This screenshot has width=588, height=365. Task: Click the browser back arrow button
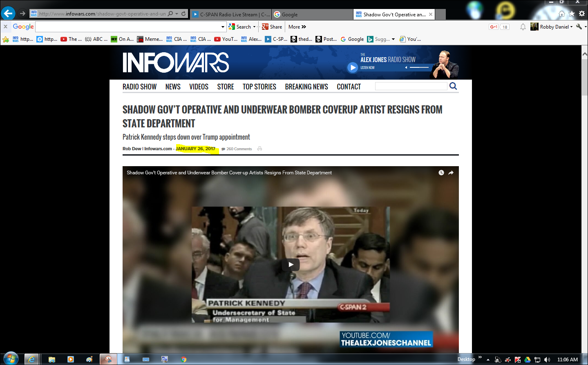pyautogui.click(x=8, y=13)
